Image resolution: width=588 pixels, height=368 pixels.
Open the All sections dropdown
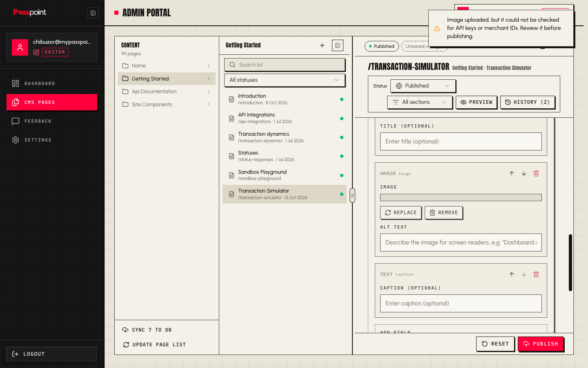(420, 102)
